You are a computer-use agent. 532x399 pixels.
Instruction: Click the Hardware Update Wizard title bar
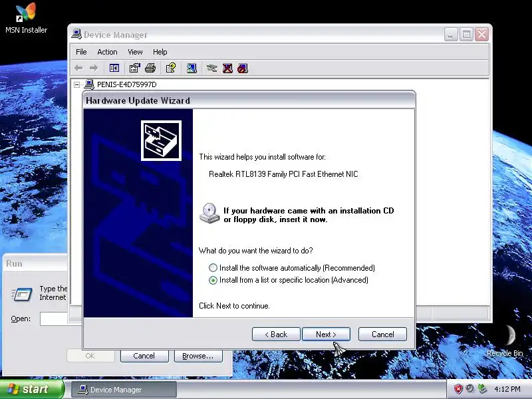pyautogui.click(x=249, y=100)
